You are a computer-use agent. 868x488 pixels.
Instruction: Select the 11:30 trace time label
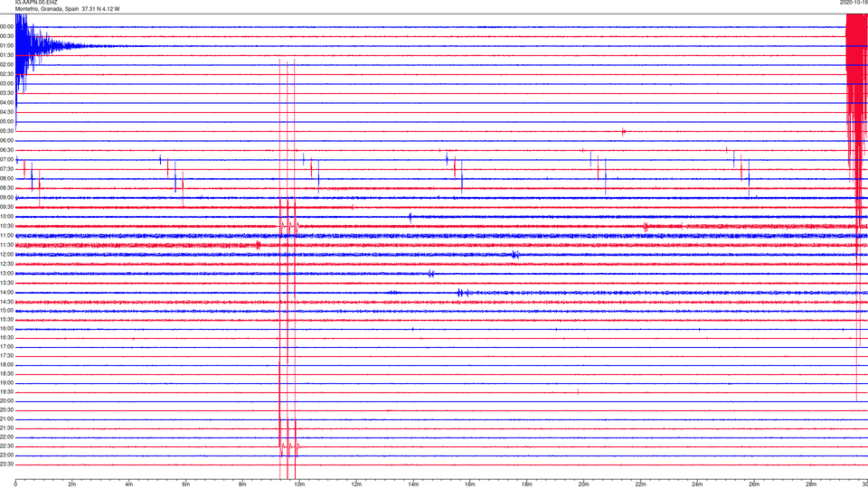coord(7,245)
